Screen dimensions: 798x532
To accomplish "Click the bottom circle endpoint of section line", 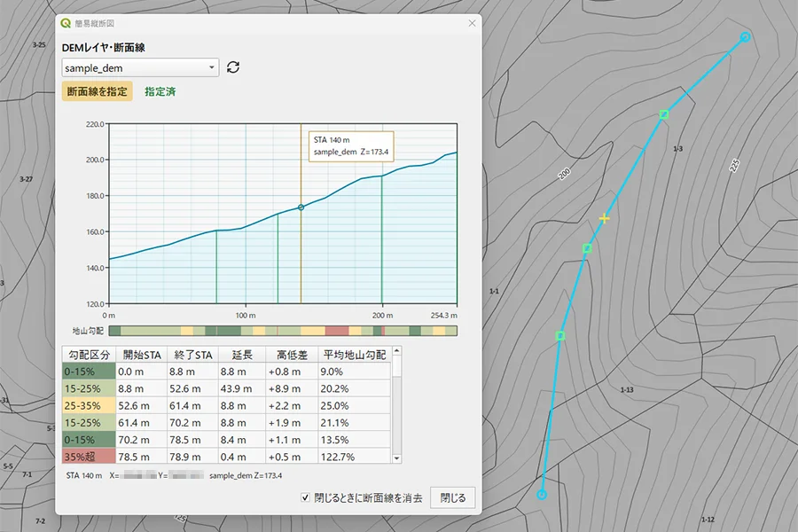I will [542, 495].
